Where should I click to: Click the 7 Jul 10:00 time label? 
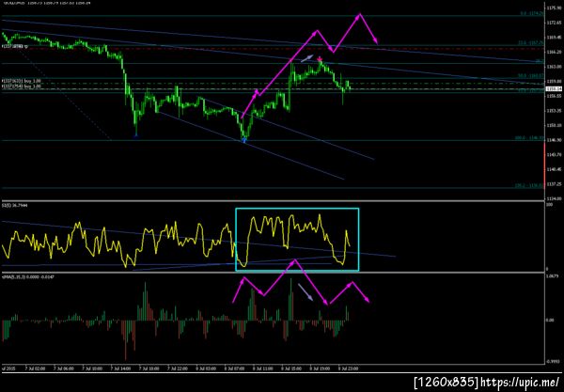(92, 368)
